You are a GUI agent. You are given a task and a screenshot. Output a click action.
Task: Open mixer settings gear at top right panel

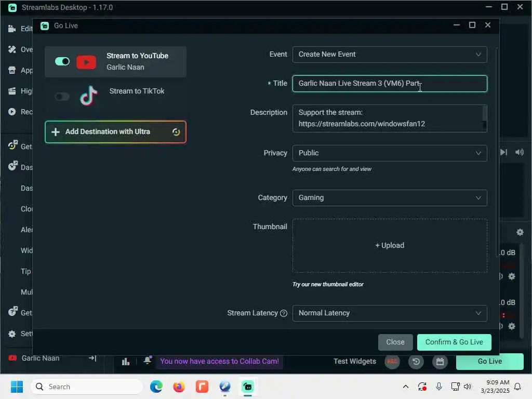pyautogui.click(x=520, y=232)
